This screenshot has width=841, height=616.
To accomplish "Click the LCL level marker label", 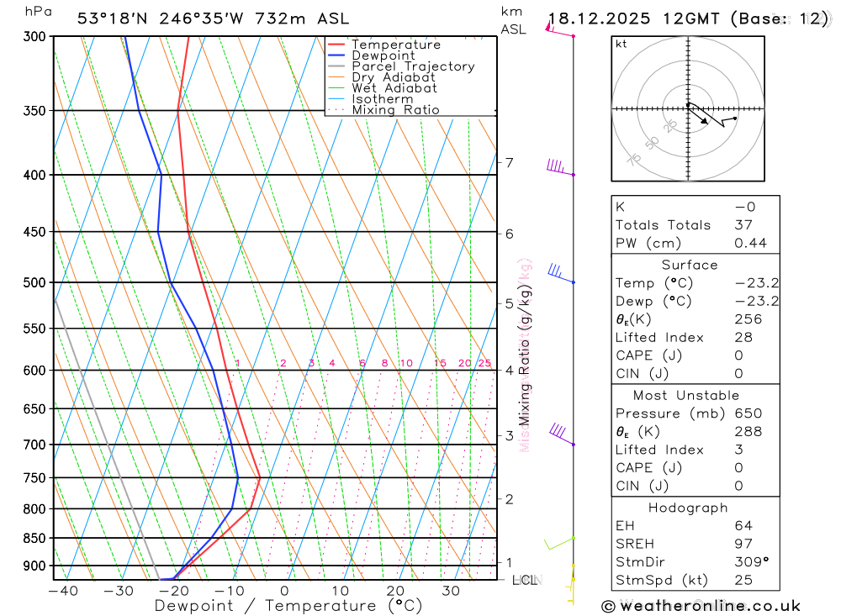I will (x=526, y=580).
